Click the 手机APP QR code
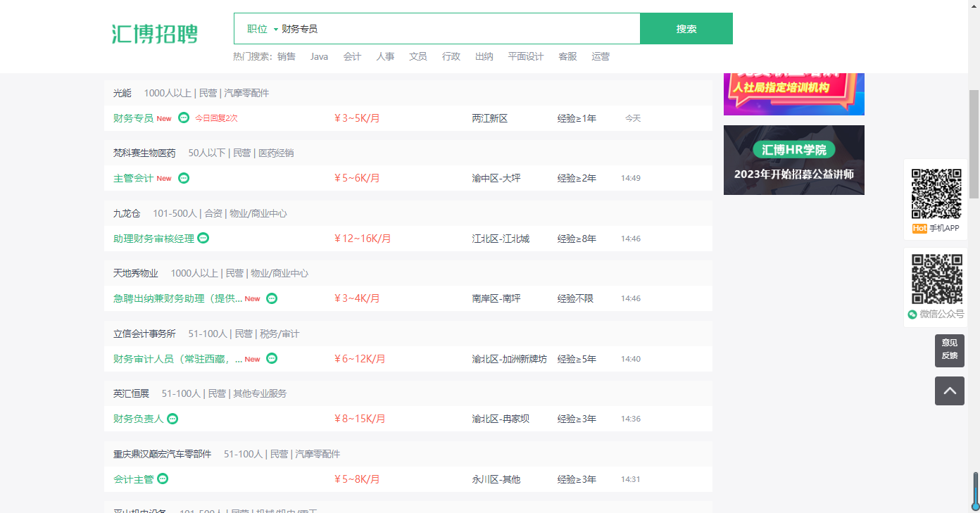Screen dimensions: 980x513 [x=936, y=194]
